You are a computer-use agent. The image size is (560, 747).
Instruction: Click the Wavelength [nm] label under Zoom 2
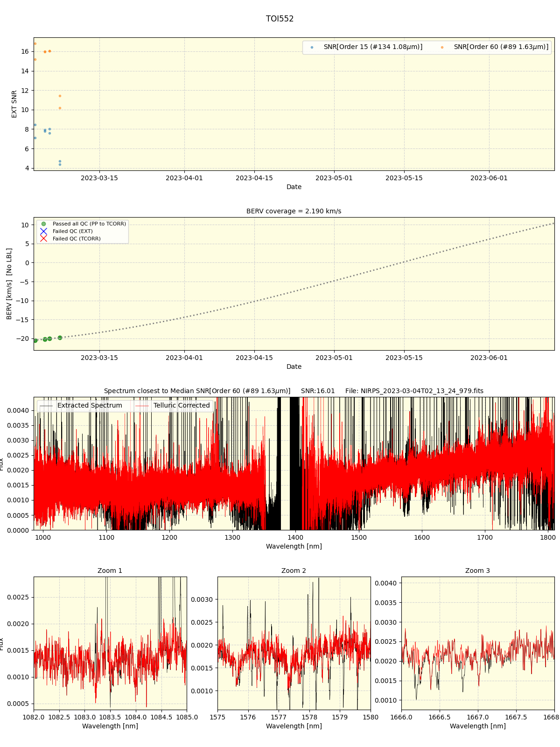pyautogui.click(x=294, y=726)
